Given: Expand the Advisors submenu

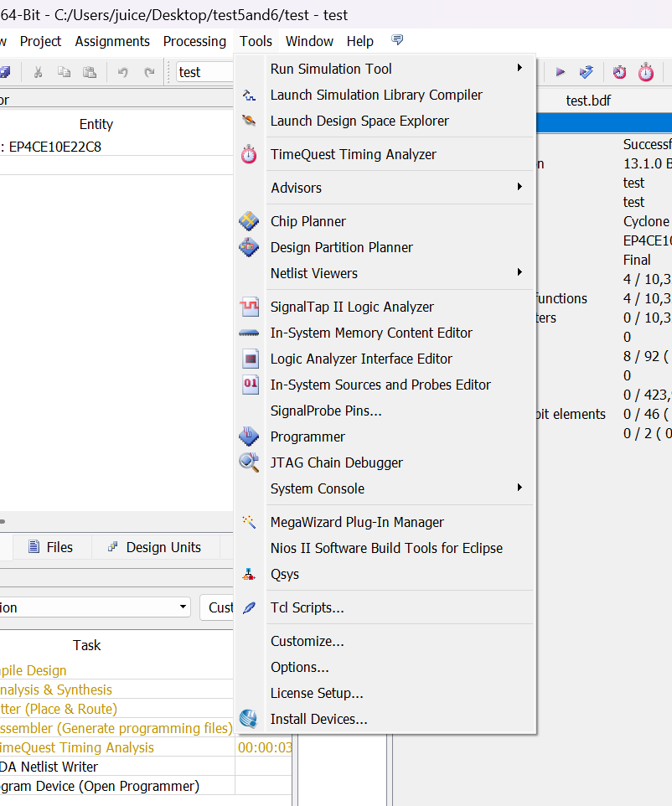Looking at the screenshot, I should pyautogui.click(x=520, y=187).
